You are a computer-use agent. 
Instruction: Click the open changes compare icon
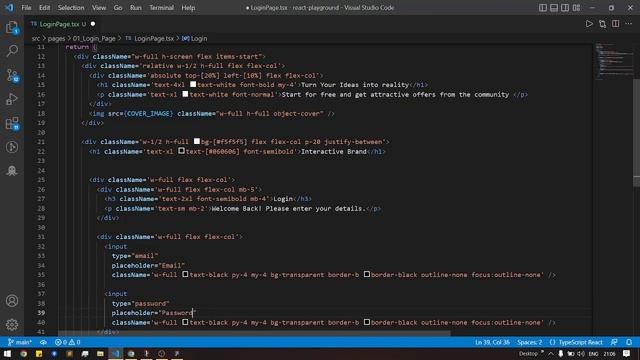[602, 24]
